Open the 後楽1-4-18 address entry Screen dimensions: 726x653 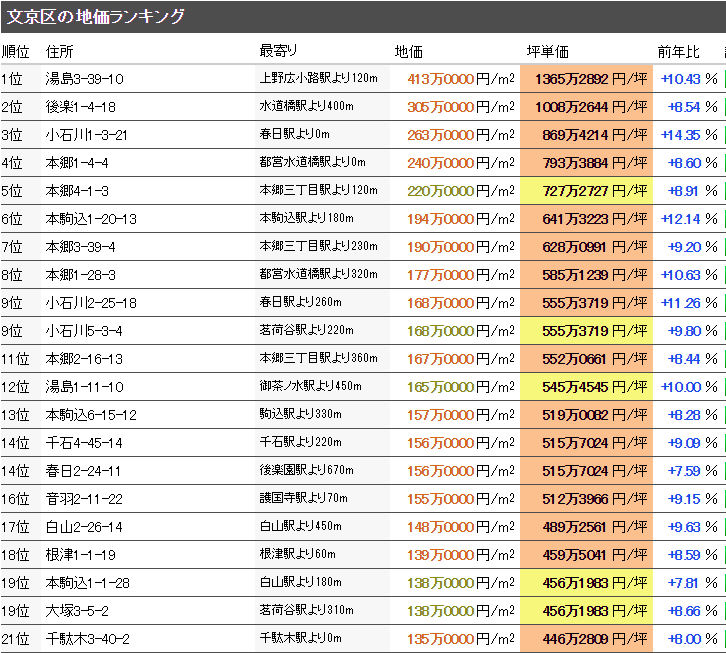[80, 107]
